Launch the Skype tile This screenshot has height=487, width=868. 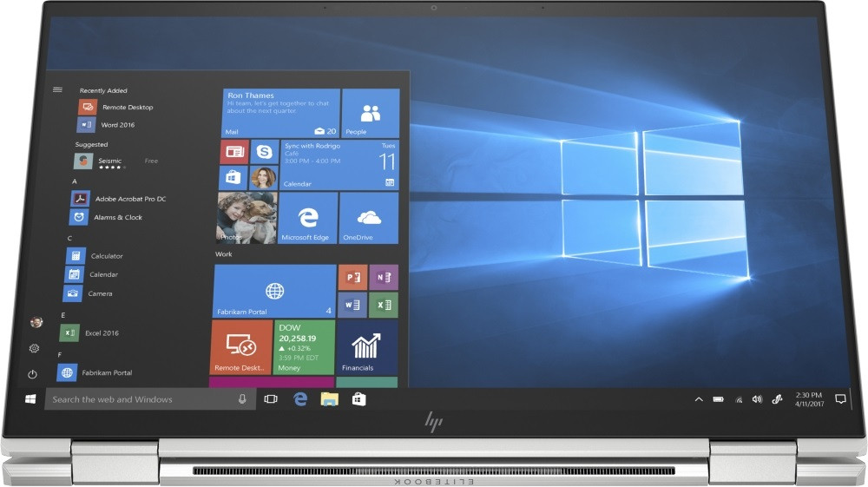pyautogui.click(x=264, y=152)
